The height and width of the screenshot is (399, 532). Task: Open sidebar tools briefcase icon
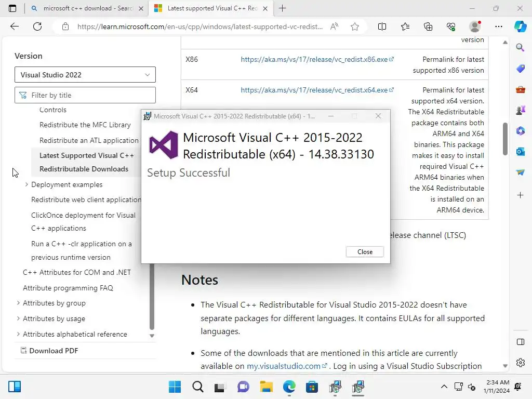(x=520, y=89)
